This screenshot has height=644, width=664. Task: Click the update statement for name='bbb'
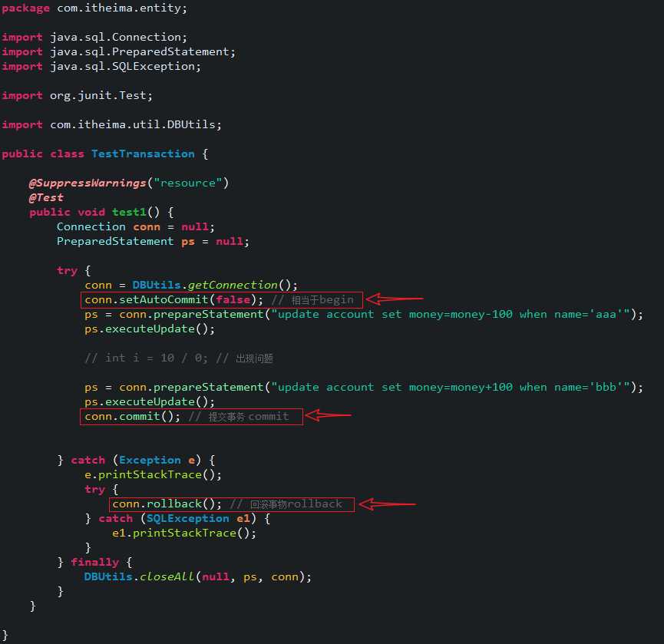point(364,388)
